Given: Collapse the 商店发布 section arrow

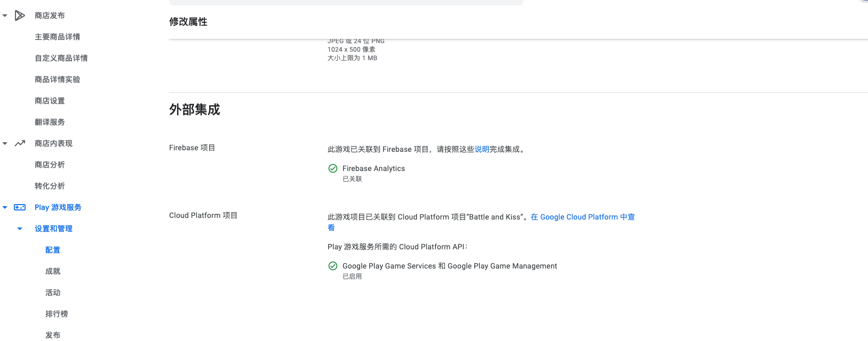Looking at the screenshot, I should 5,15.
